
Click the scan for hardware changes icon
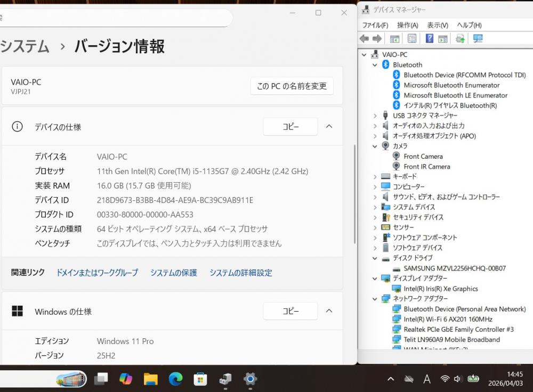478,38
